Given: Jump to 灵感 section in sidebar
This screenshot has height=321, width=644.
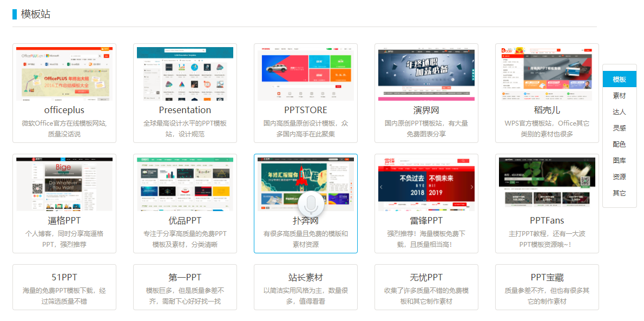Looking at the screenshot, I should [619, 128].
